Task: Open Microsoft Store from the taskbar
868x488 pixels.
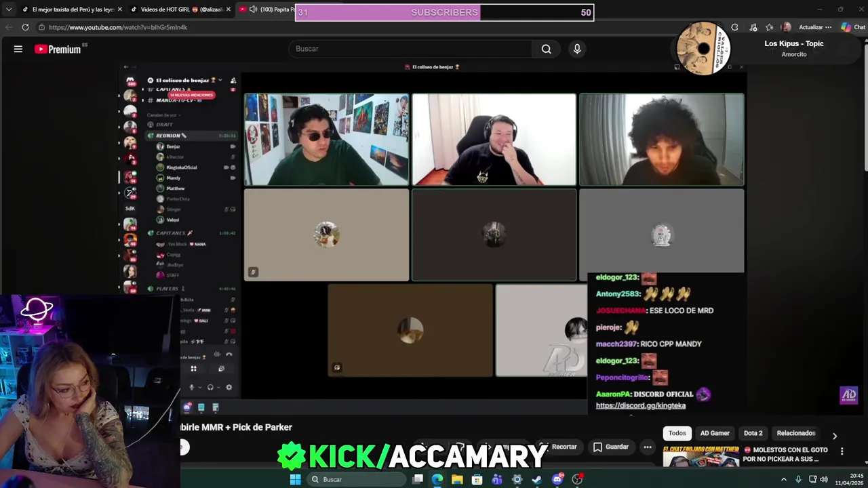Action: pyautogui.click(x=477, y=479)
